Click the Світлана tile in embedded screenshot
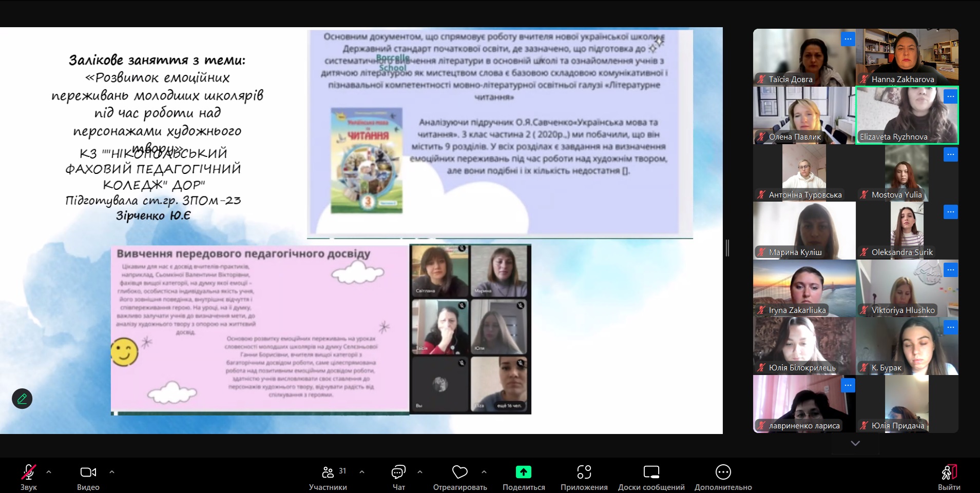Viewport: 980px width, 493px height. point(440,270)
